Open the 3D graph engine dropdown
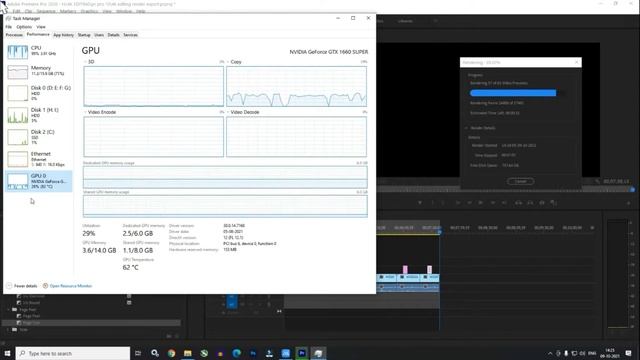 (89, 62)
